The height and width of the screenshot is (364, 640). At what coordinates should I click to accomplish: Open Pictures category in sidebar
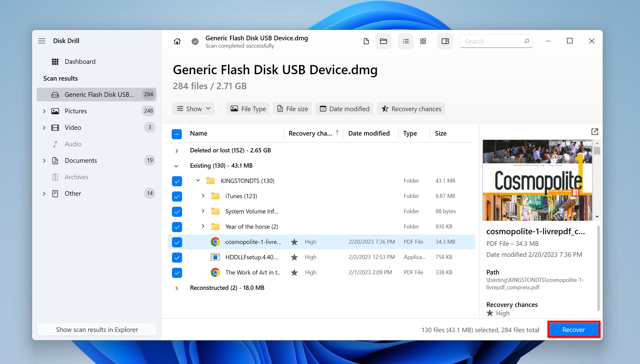(x=76, y=111)
